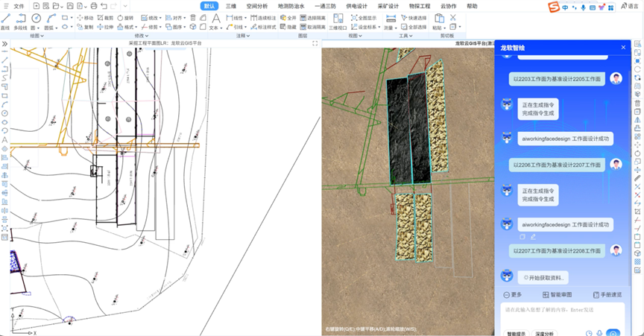Open the 采矿设计 ribbon tab

click(x=388, y=6)
